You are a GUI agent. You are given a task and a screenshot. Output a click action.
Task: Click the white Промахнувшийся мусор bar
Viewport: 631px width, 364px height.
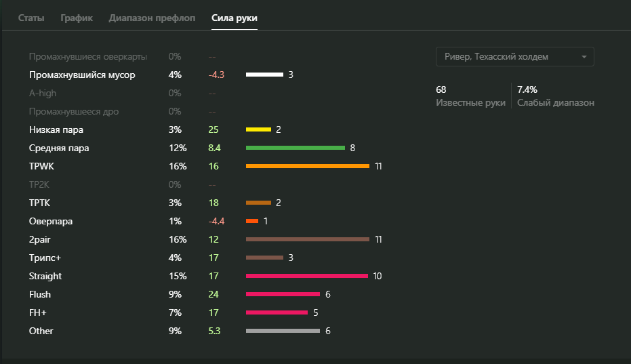coord(264,75)
